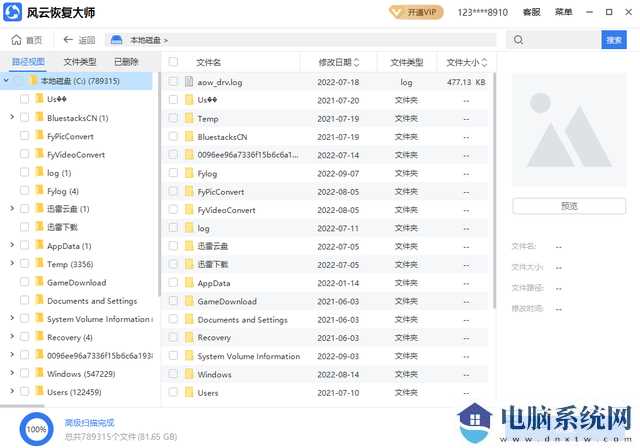The image size is (640, 448).
Task: Go to home via the house icon
Action: point(16,40)
